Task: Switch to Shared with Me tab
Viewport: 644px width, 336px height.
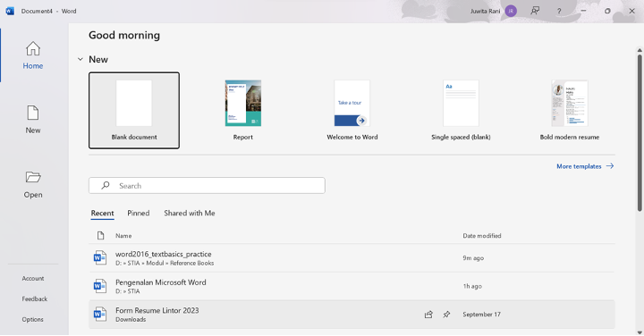Action: [x=190, y=214]
